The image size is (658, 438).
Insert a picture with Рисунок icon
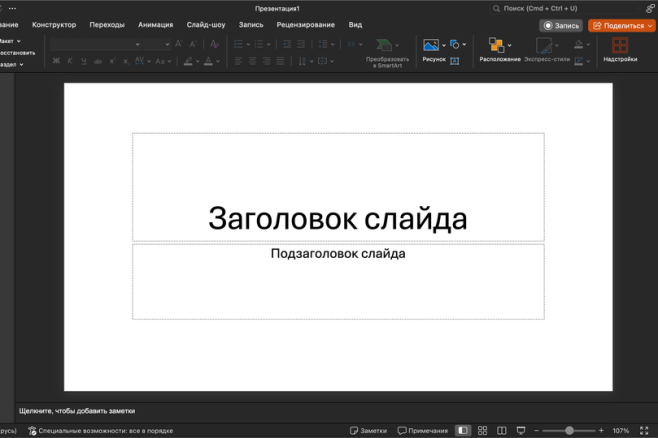click(x=431, y=45)
